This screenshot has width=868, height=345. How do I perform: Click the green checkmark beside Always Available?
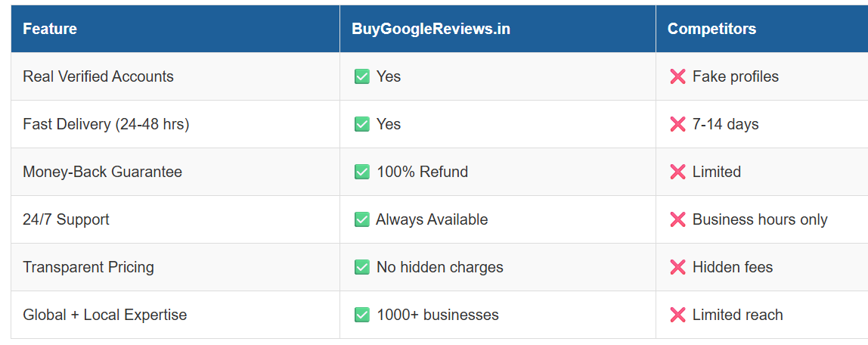pyautogui.click(x=362, y=219)
